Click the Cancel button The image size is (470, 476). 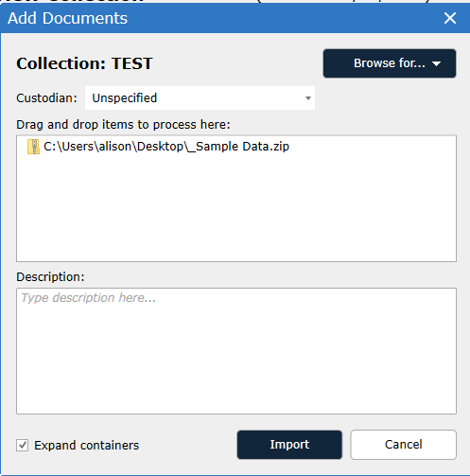pos(403,445)
